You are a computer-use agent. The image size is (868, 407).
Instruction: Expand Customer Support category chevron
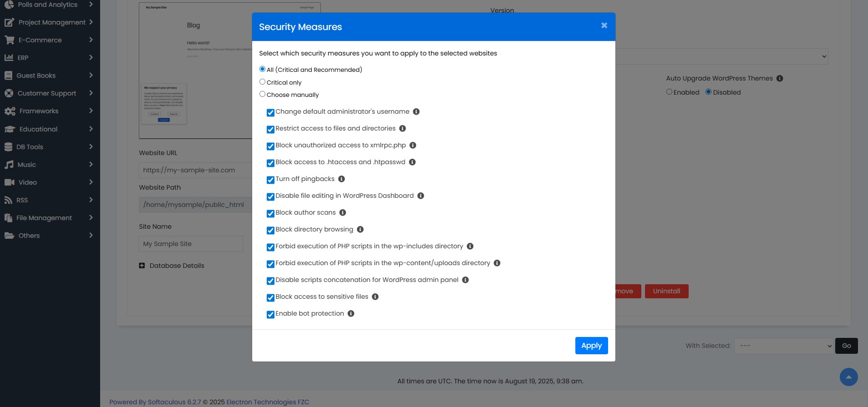click(x=91, y=93)
